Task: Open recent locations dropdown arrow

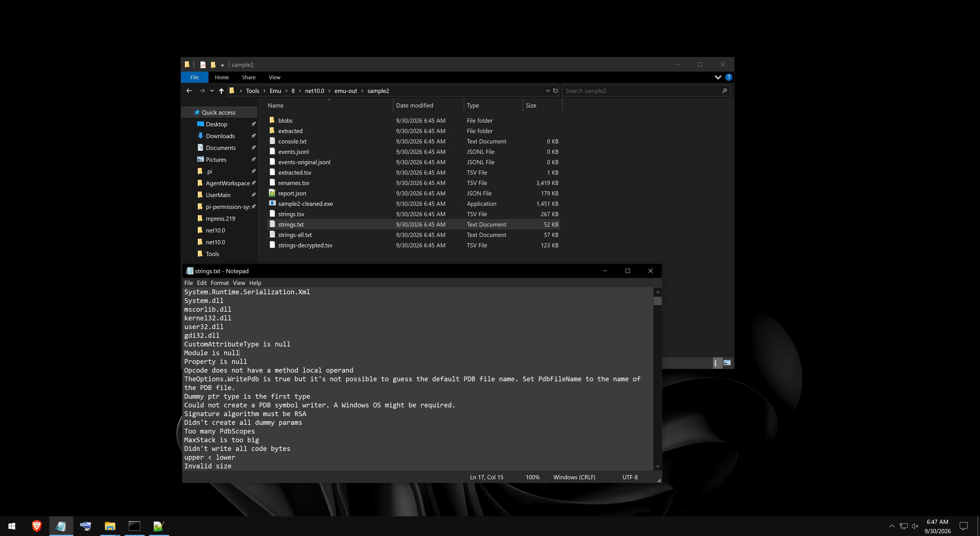Action: click(x=212, y=90)
